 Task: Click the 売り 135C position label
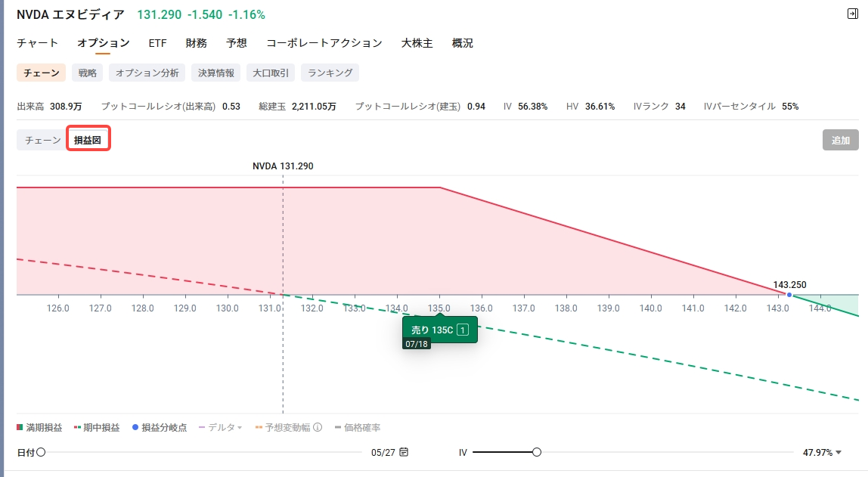point(432,330)
